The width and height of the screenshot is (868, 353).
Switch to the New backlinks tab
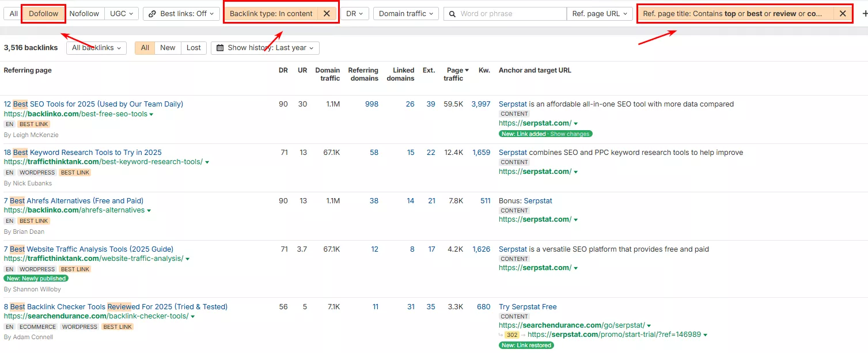168,48
